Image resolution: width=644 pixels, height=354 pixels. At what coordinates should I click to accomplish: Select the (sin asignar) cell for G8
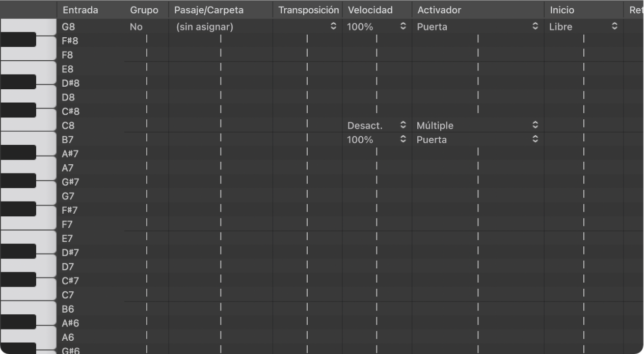205,27
